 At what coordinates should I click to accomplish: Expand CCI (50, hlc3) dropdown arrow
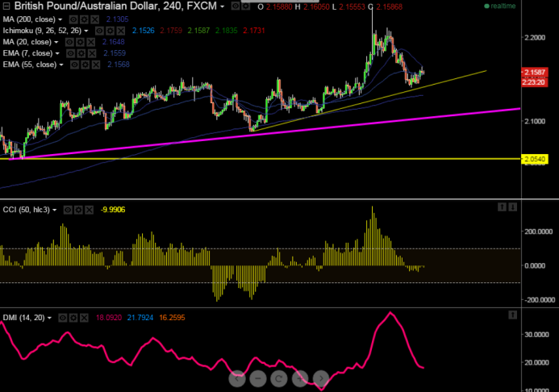coord(54,211)
